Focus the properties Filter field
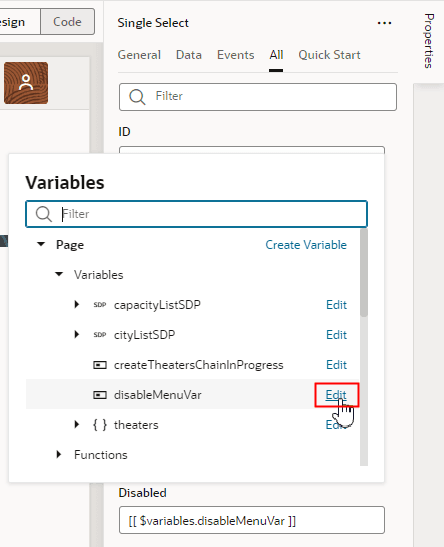 click(x=258, y=97)
